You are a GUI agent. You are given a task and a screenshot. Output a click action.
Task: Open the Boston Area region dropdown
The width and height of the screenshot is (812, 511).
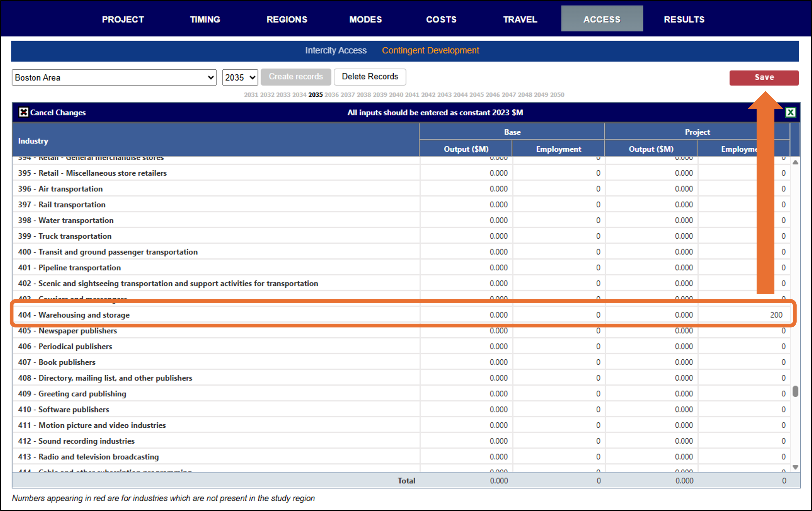114,78
